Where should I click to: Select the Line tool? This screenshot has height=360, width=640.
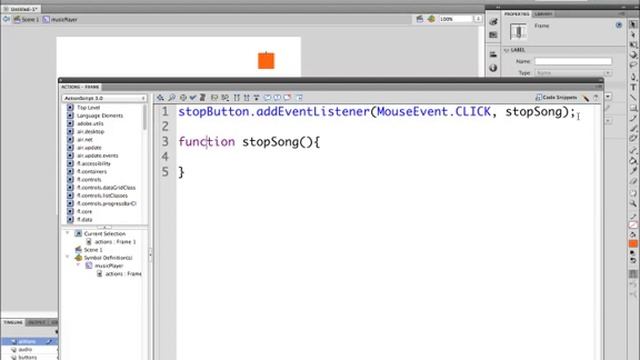tap(633, 98)
